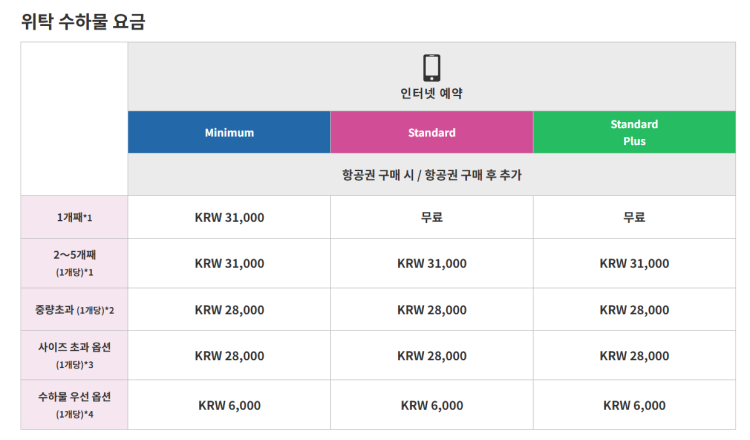Click the 인터넷 예약 heading text
The height and width of the screenshot is (440, 750).
431,93
